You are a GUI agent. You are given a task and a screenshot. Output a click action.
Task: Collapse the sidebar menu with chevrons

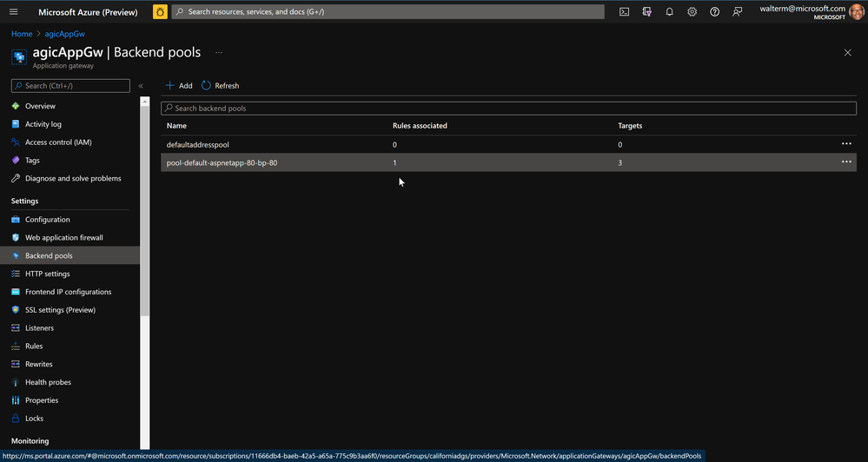[x=141, y=86]
